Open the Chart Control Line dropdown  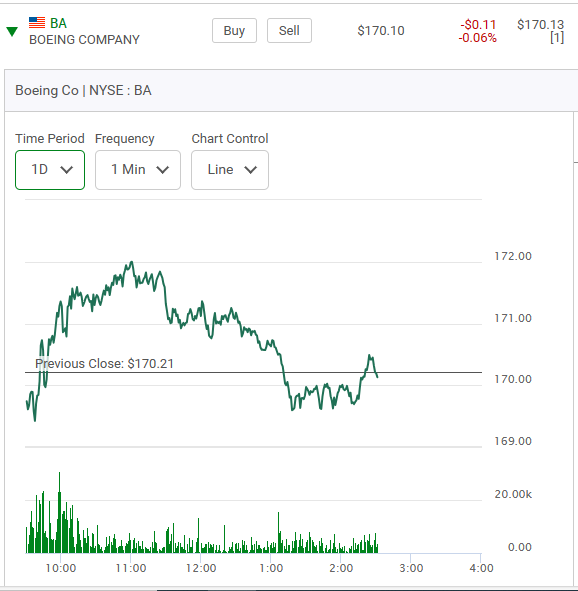coord(230,170)
